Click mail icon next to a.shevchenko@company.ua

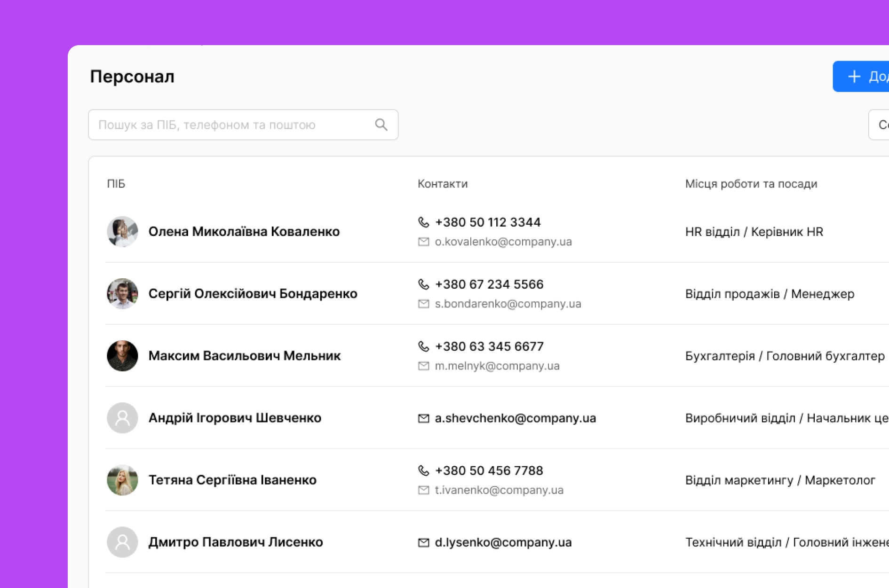tap(424, 418)
